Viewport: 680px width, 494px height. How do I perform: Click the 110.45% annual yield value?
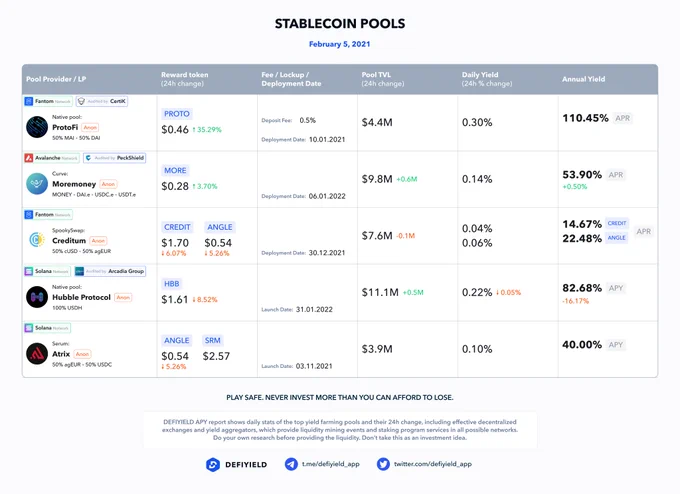click(x=585, y=118)
